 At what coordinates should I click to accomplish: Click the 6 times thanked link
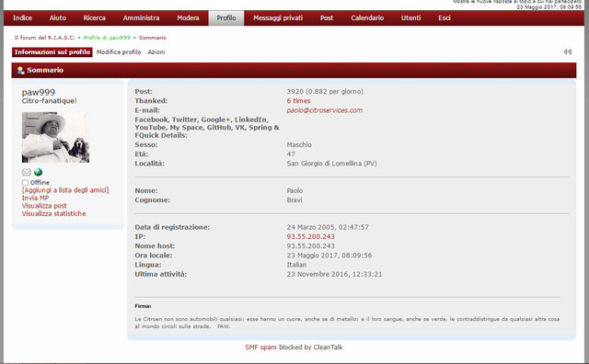point(298,101)
